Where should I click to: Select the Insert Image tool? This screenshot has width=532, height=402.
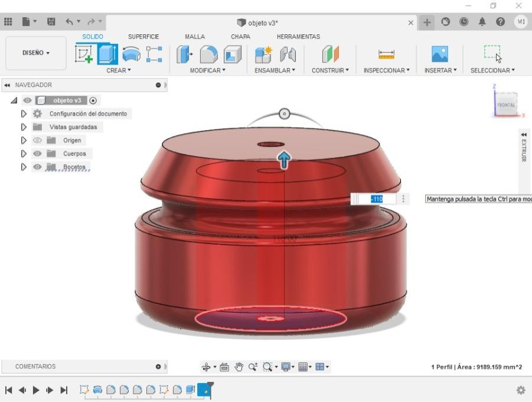tap(440, 54)
